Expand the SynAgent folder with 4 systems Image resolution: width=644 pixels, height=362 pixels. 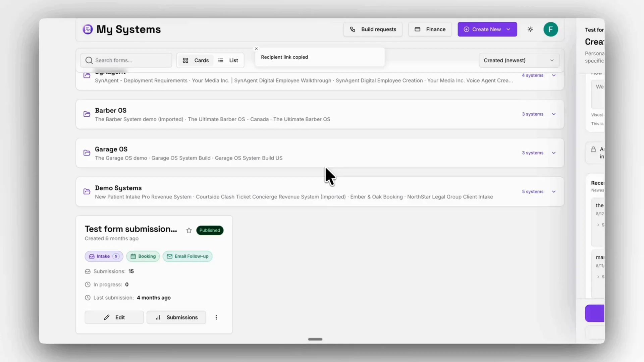554,75
